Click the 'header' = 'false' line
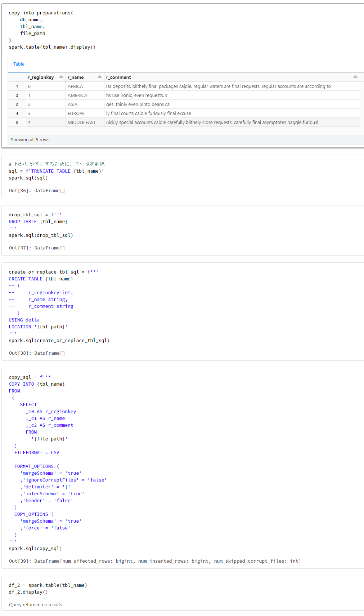The width and height of the screenshot is (364, 616). [47, 501]
